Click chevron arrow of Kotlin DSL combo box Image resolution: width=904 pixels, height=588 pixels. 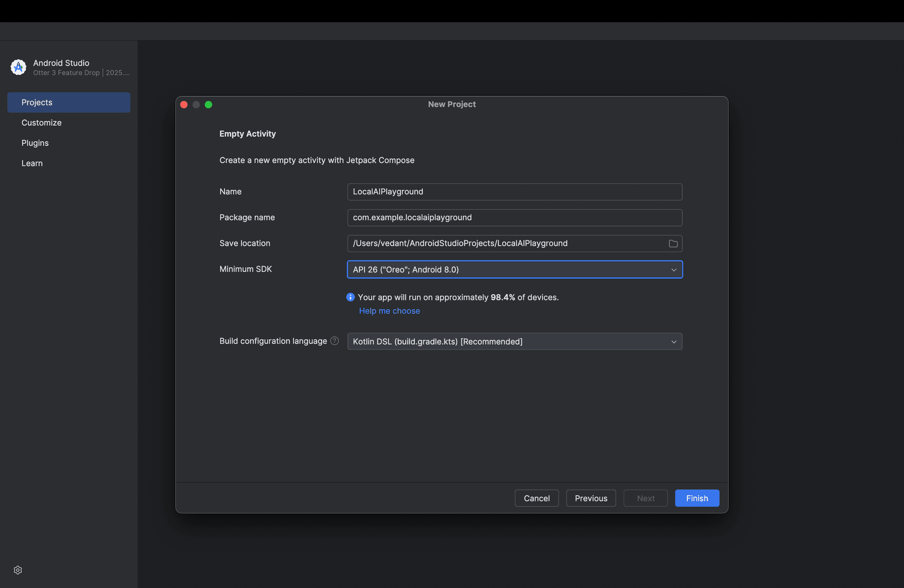click(x=674, y=342)
